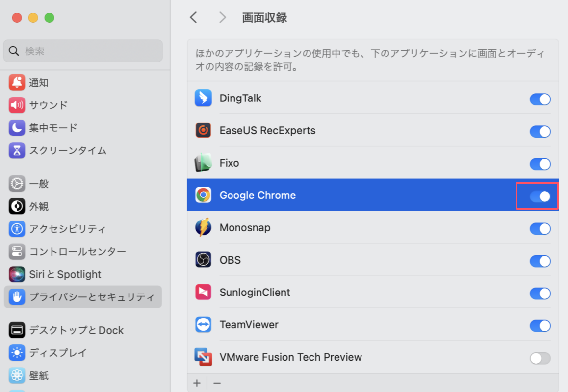Viewport: 568px width, 392px height.
Task: Click the EaseUS RecExperts icon
Action: (203, 130)
